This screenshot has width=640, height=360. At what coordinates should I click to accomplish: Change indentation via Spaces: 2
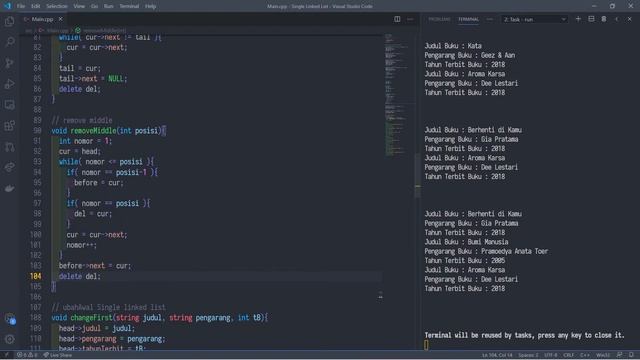coord(528,355)
